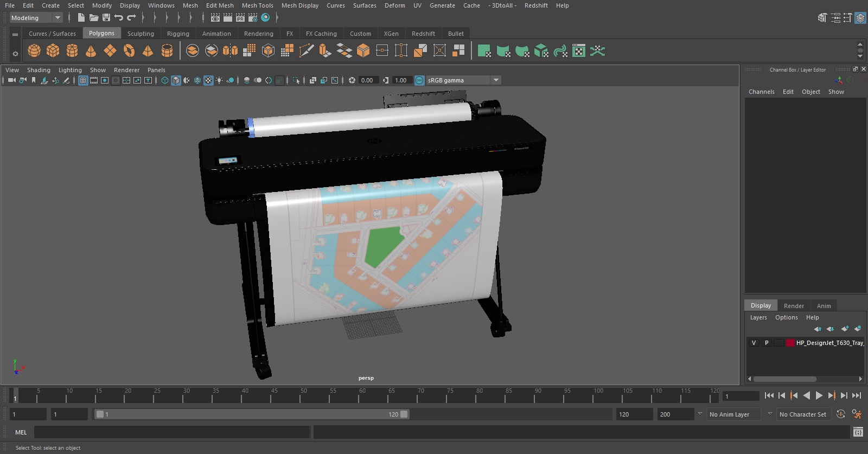868x454 pixels.
Task: Create a polygon plane from the shelf
Action: 110,51
